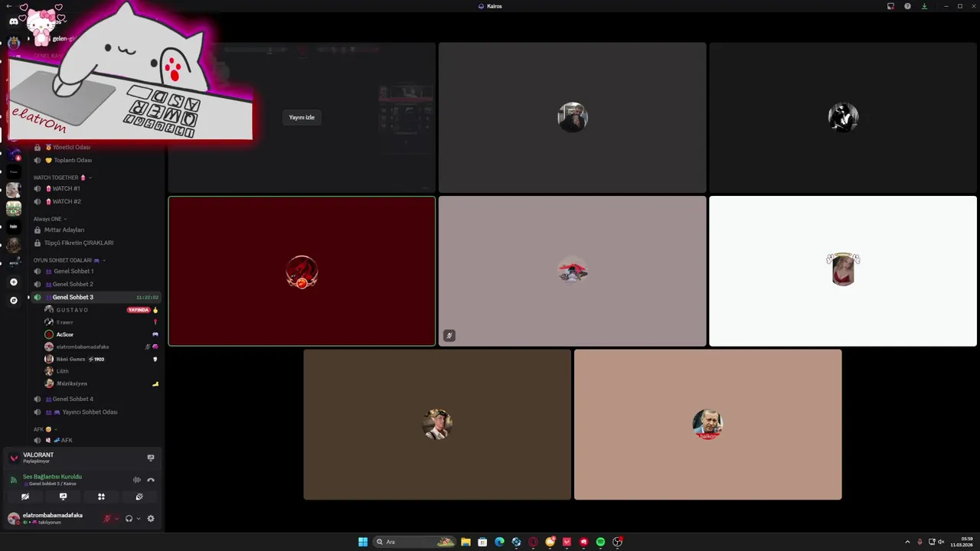Screen dimensions: 980x551
Task: Click elatrombabamadafaka in voice channel list
Action: coord(83,347)
